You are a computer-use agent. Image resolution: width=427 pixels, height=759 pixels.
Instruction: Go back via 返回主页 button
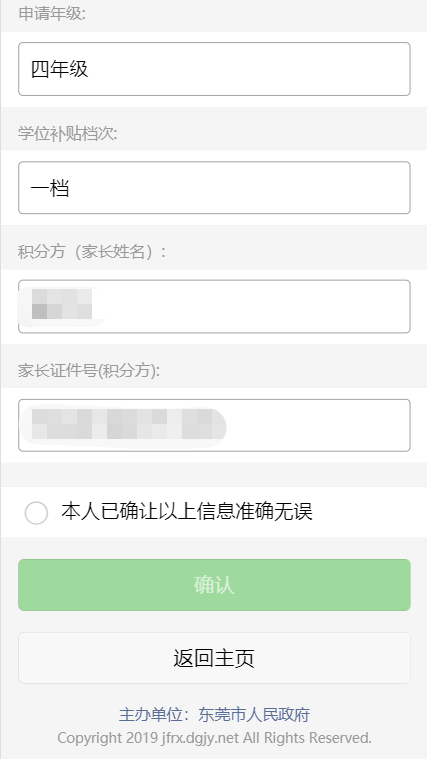(214, 658)
